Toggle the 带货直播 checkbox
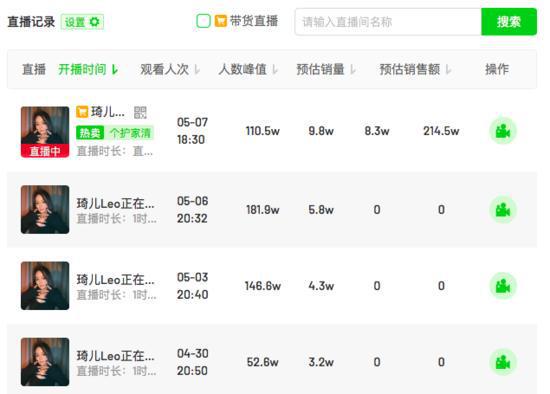550x394 pixels. (203, 21)
